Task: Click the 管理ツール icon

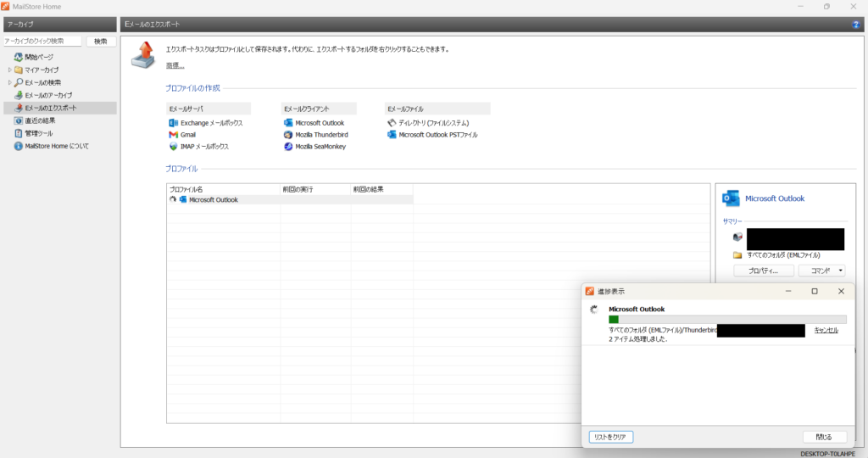Action: coord(19,133)
